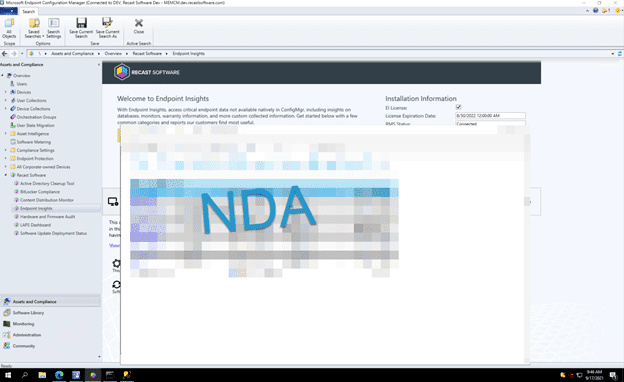Collapse the Recast Software tree node
This screenshot has width=624, height=382.
pos(6,175)
